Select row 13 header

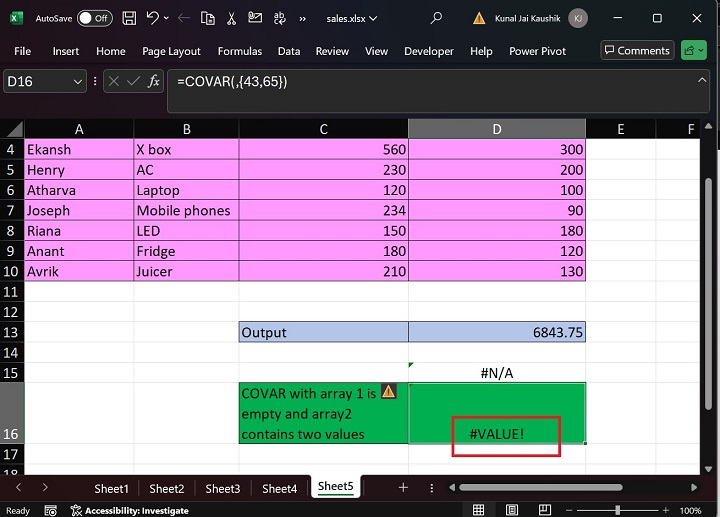(11, 332)
